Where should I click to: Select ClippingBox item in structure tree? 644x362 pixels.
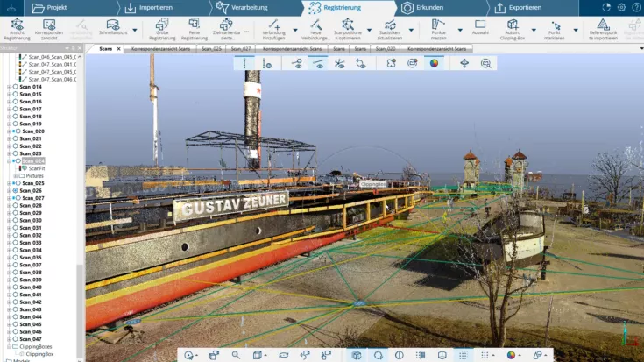pyautogui.click(x=39, y=354)
